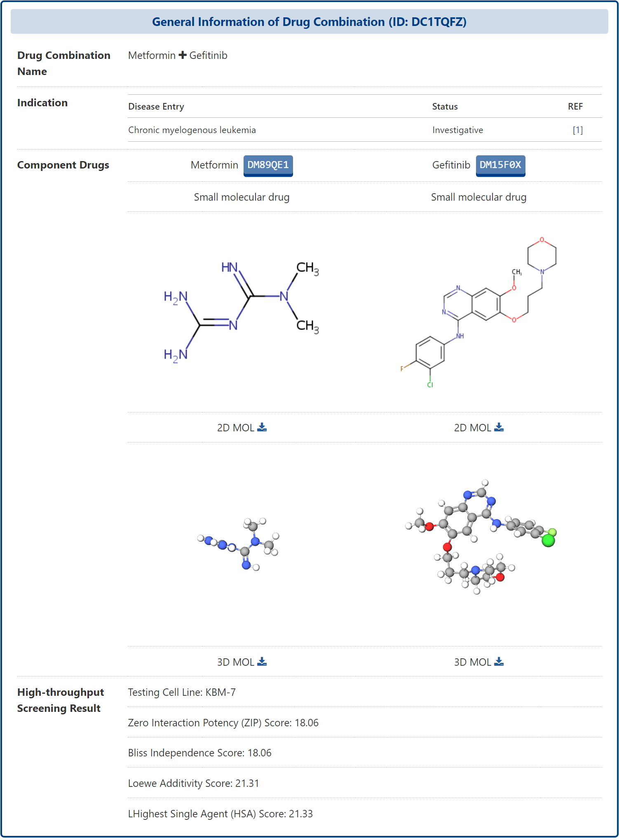The image size is (619, 840).
Task: Download Gefitinib 2D MOL file icon
Action: pyautogui.click(x=499, y=427)
